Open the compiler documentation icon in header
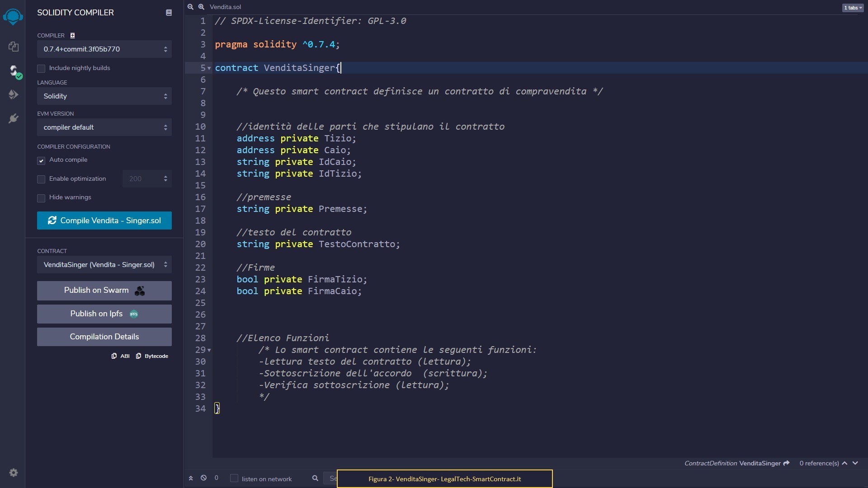The image size is (868, 488). click(169, 13)
